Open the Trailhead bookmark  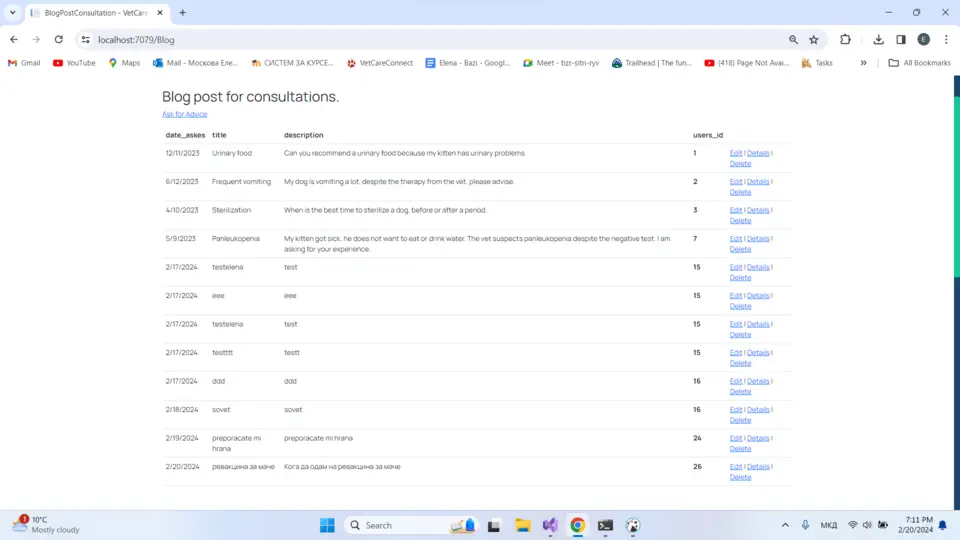point(651,63)
